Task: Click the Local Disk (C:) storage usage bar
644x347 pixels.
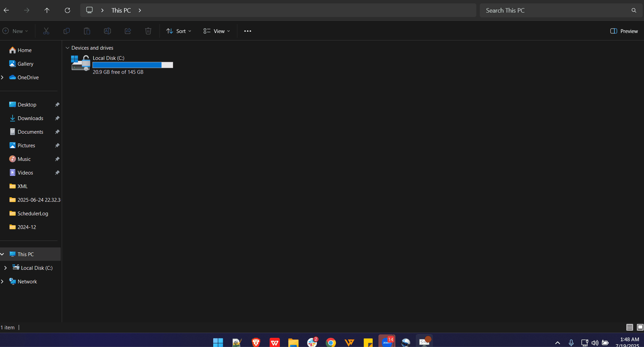Action: (133, 65)
